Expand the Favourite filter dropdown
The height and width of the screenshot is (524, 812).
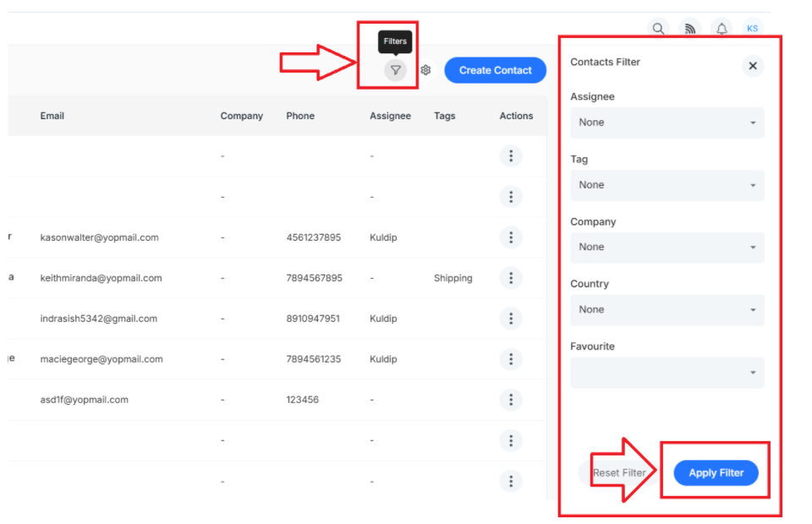[x=667, y=373]
